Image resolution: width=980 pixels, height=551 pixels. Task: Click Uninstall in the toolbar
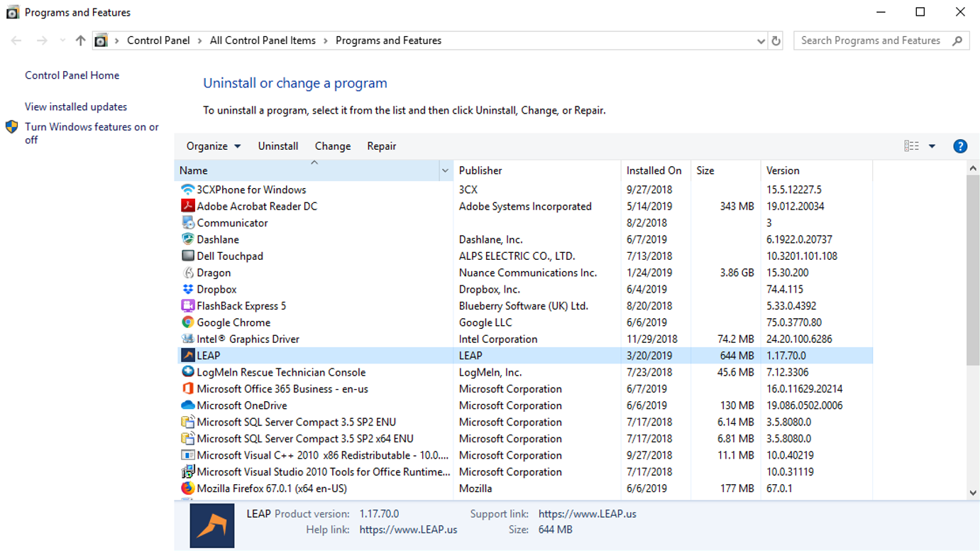pos(277,146)
